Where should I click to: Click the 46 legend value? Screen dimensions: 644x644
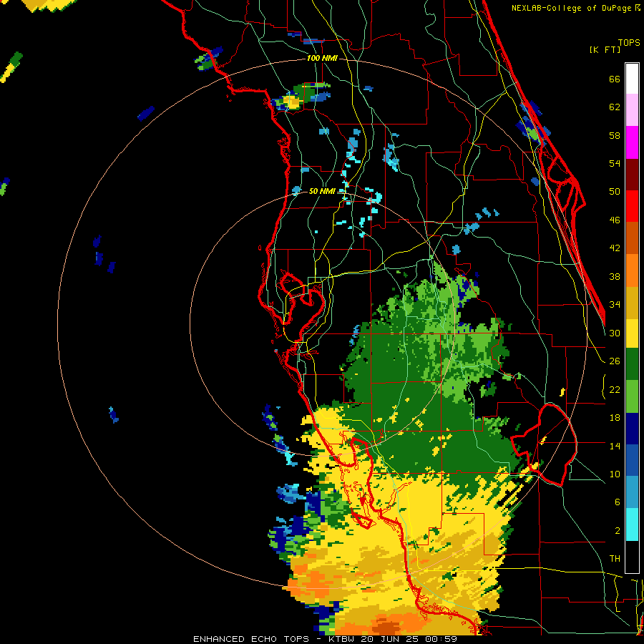coord(615,220)
